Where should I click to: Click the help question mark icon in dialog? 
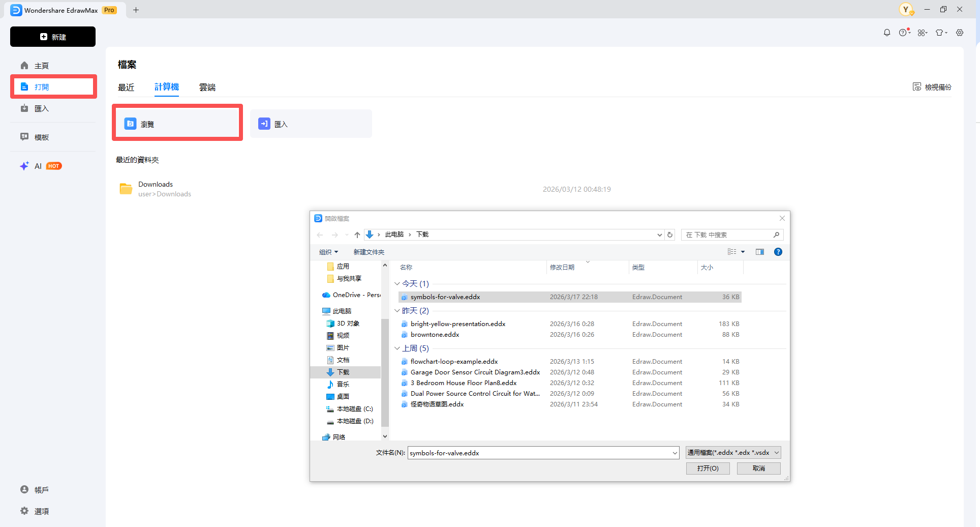coord(778,252)
